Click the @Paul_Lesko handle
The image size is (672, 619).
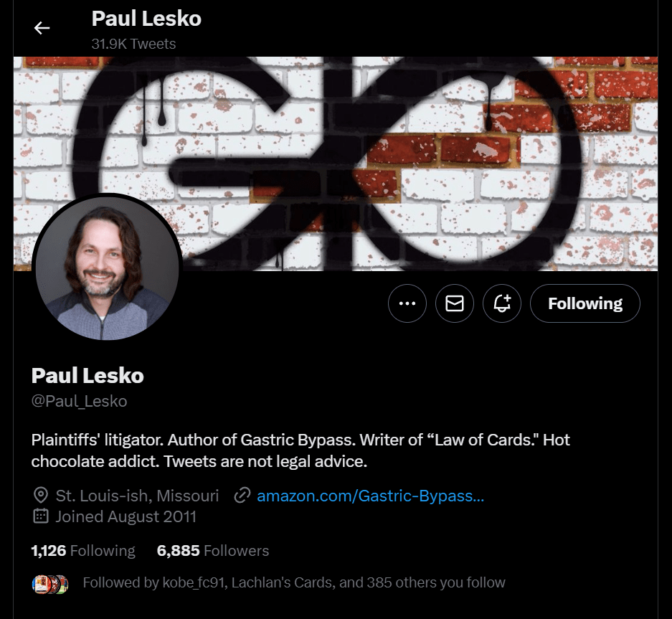80,401
